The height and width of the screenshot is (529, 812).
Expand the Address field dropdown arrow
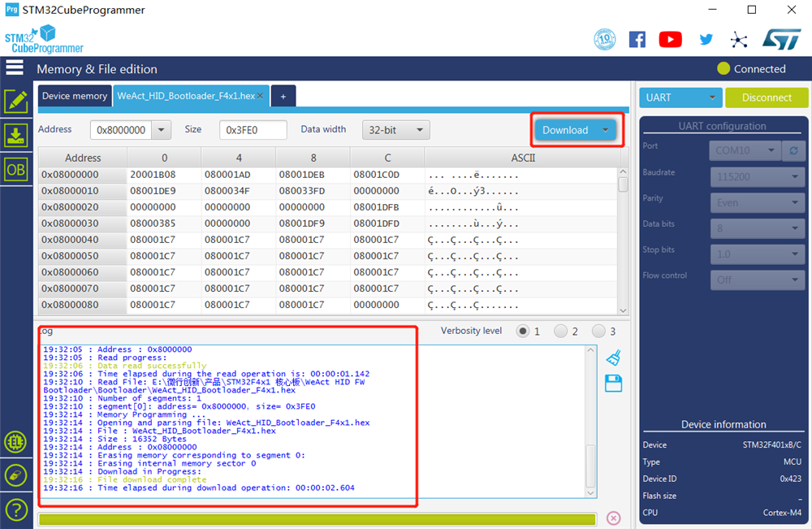161,130
